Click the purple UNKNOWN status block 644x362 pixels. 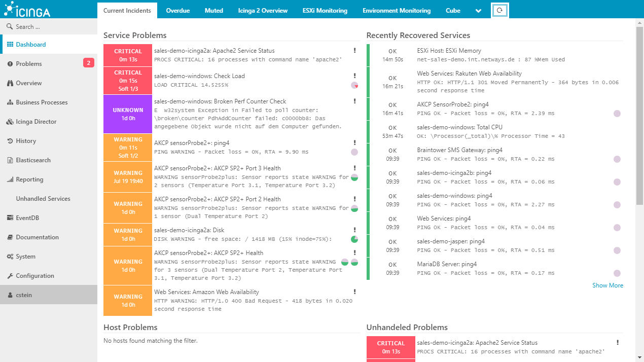[128, 114]
